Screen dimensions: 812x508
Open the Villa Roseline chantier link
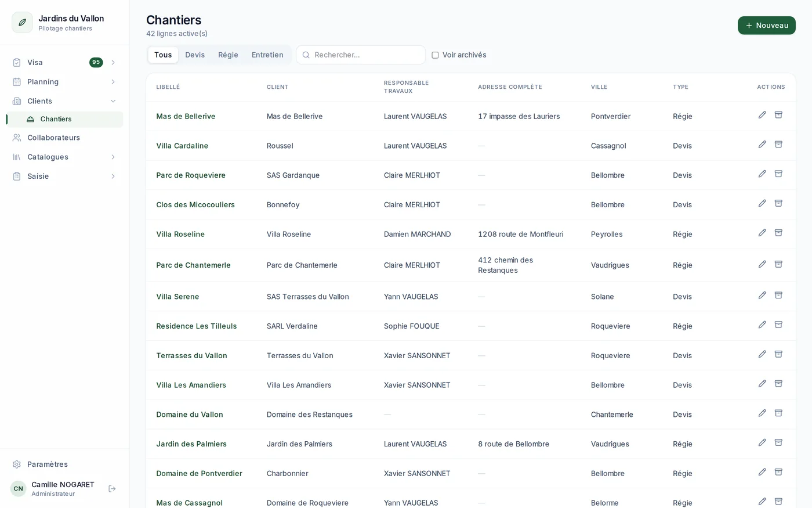point(180,235)
